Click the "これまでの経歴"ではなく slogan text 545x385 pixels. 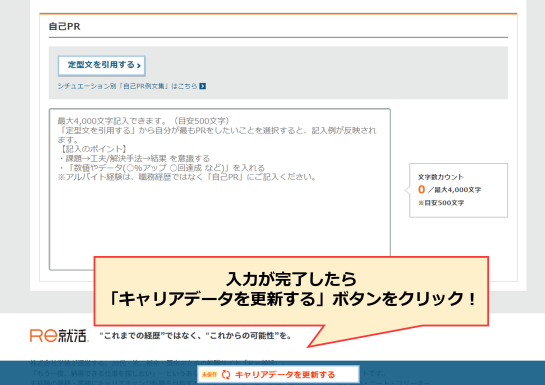pos(195,336)
